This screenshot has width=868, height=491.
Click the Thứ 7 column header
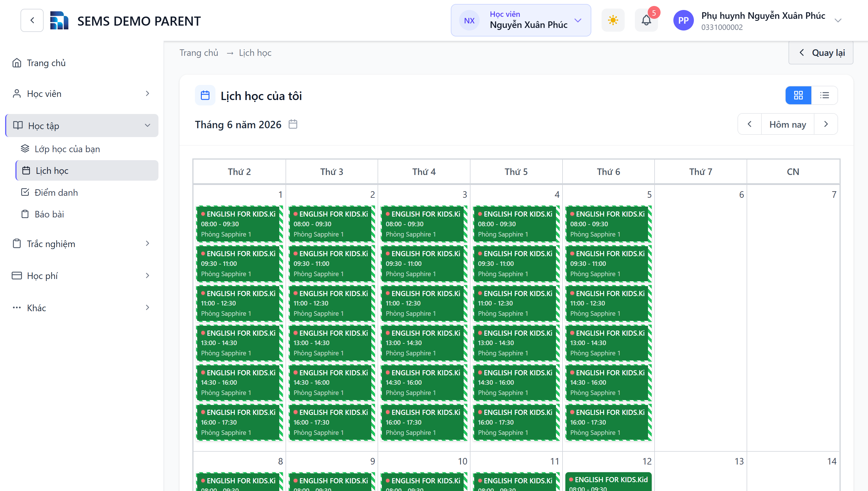[x=700, y=172]
